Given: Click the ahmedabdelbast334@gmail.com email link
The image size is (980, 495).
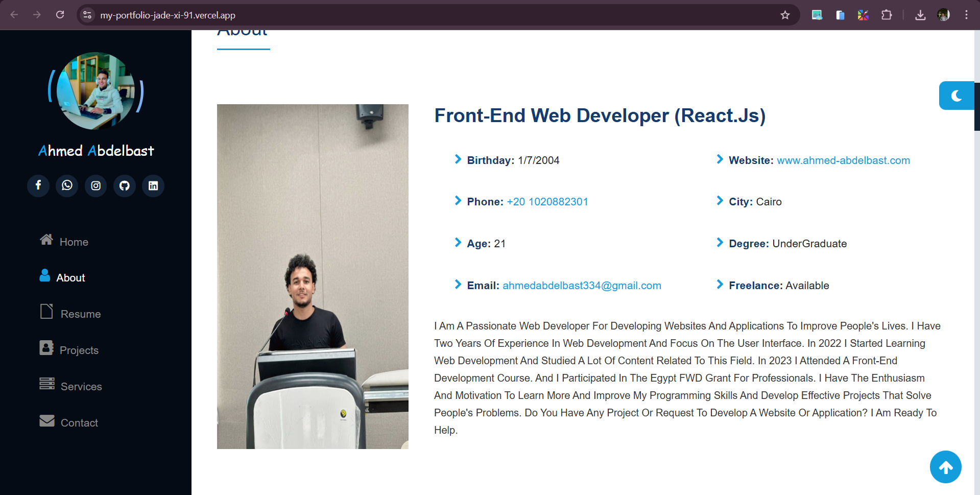Looking at the screenshot, I should 582,286.
